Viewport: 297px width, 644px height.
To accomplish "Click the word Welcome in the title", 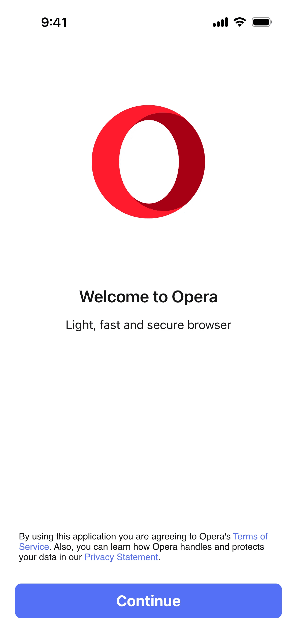I will click(114, 297).
